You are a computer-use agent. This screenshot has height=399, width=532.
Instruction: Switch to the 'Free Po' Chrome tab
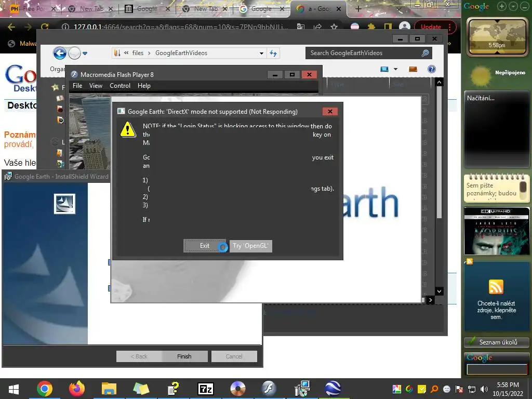(33, 9)
